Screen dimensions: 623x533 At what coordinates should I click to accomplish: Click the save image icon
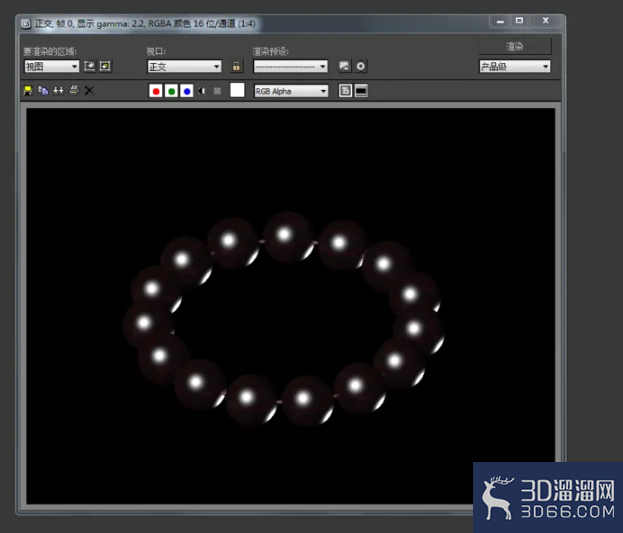[x=28, y=91]
